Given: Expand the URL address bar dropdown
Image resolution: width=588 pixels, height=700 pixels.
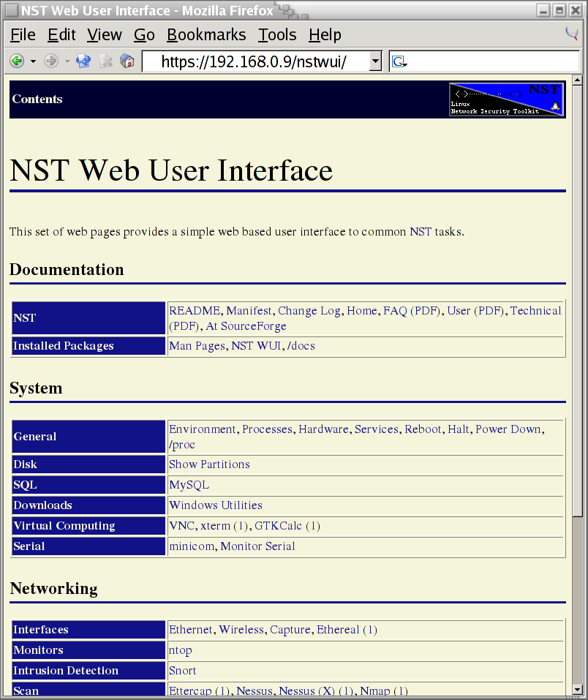Looking at the screenshot, I should [375, 61].
